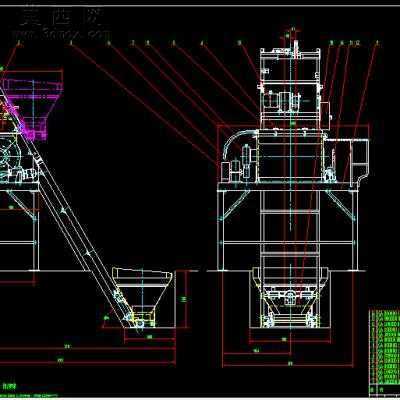Viewport: 400px width, 400px height.
Task: Select the lower skip bucket at the conveyor base
Action: (142, 297)
